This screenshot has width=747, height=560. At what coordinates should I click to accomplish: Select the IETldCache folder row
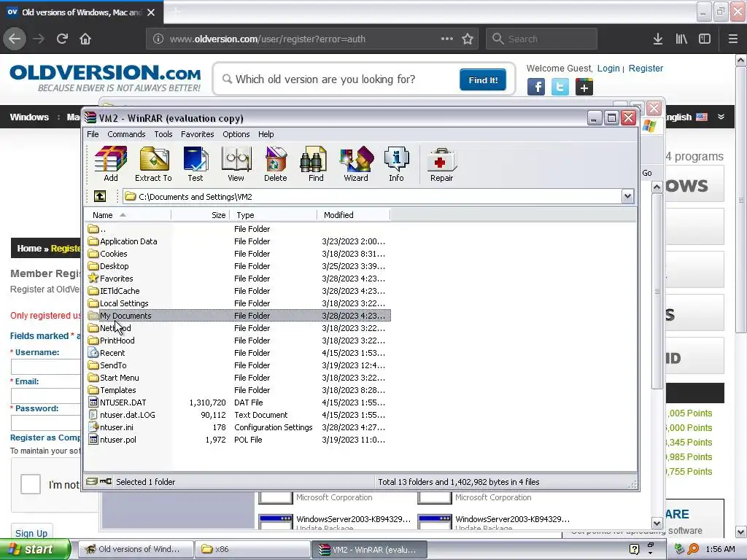coord(237,291)
